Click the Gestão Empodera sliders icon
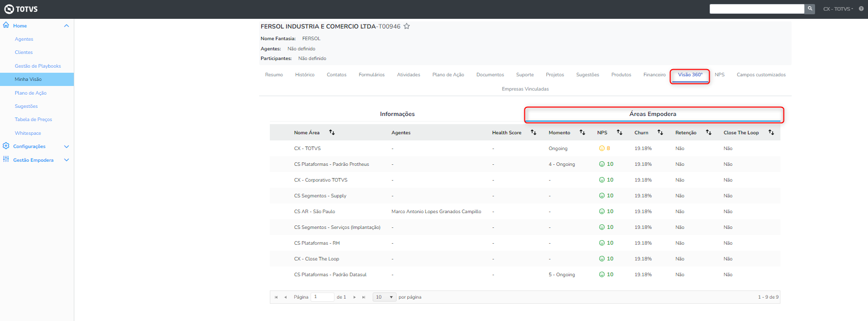This screenshot has height=321, width=868. click(6, 159)
